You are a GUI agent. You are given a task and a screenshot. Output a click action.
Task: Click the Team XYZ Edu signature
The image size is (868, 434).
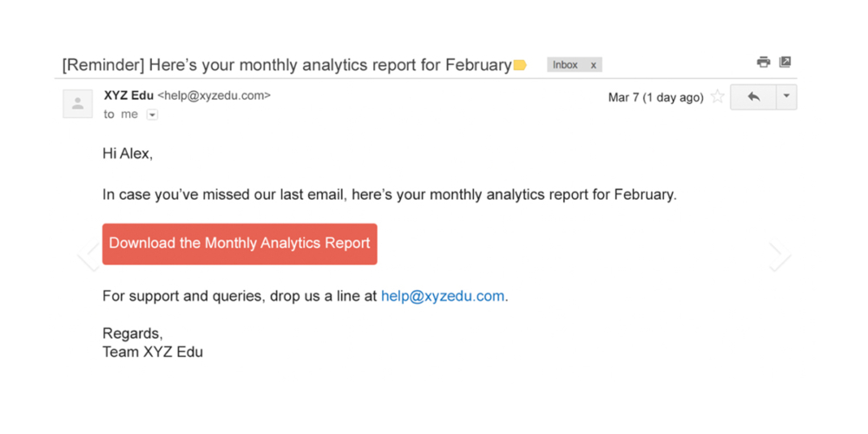click(x=153, y=352)
